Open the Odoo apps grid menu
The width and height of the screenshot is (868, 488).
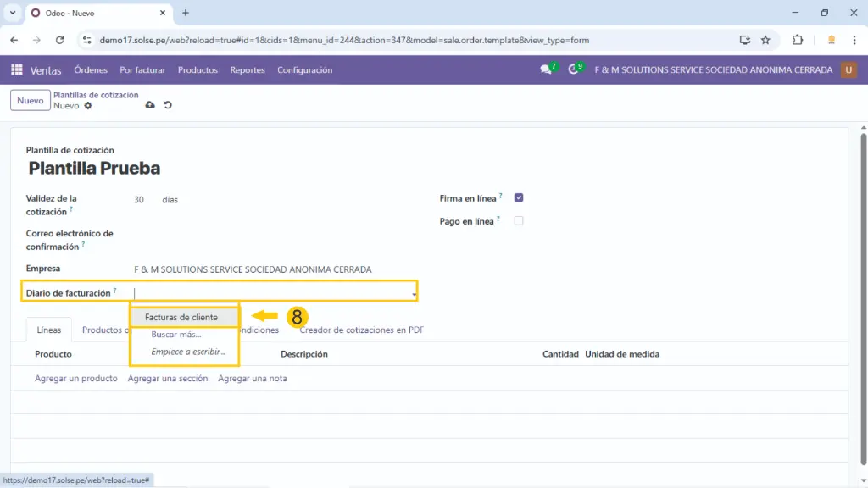17,70
